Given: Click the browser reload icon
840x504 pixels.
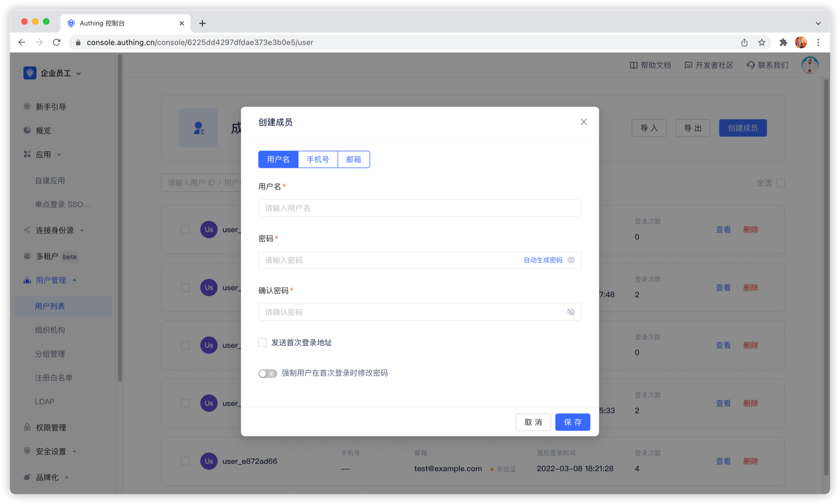Looking at the screenshot, I should click(56, 42).
